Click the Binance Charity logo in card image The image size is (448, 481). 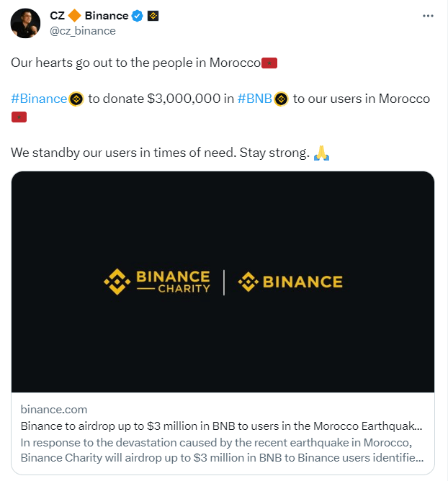[157, 282]
